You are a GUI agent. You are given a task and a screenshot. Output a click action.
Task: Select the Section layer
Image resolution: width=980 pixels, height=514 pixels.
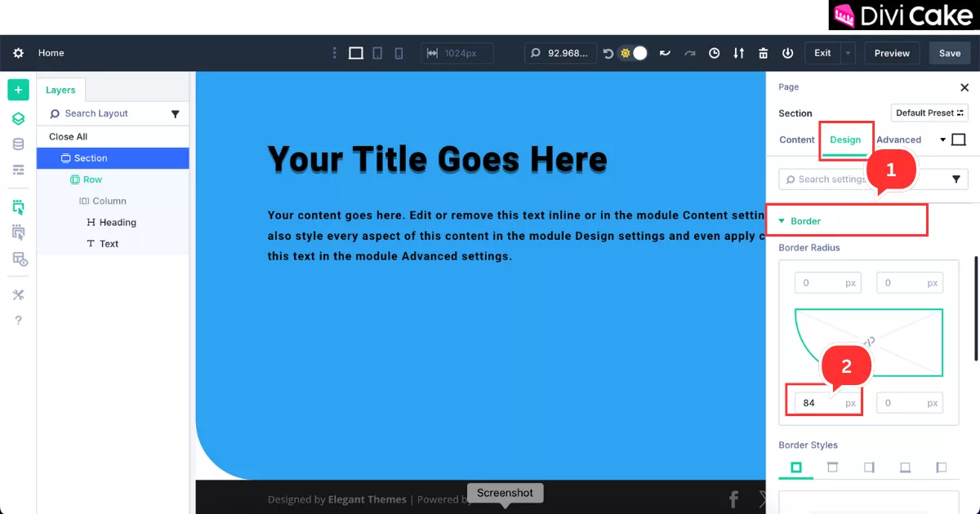click(113, 158)
